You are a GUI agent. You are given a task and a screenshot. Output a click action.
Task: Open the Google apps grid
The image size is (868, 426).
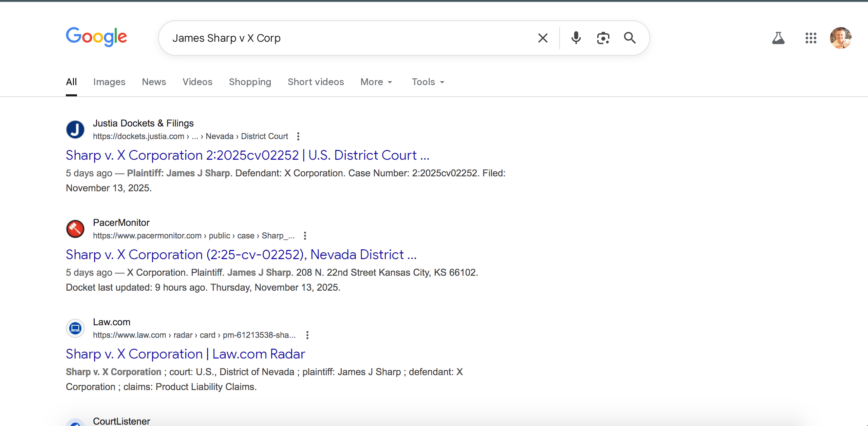[811, 38]
